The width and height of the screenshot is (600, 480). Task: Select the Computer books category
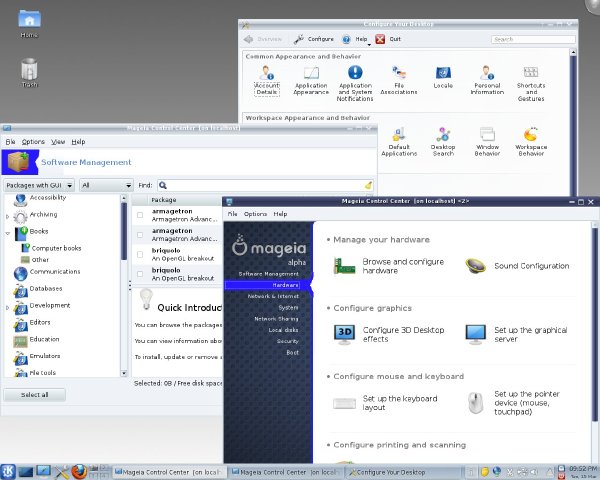(x=56, y=248)
